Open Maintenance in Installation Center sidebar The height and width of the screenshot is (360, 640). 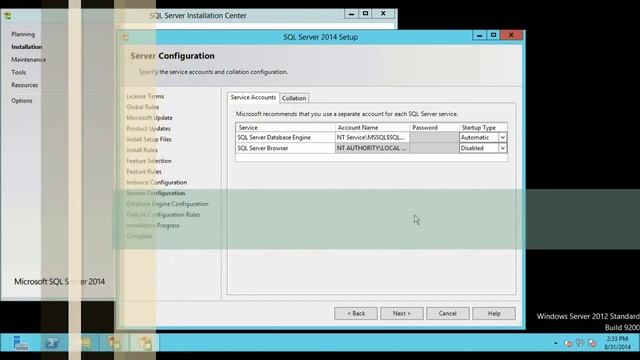29,60
